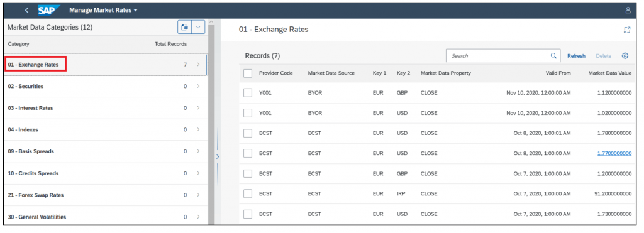Open table settings gear icon

click(625, 56)
